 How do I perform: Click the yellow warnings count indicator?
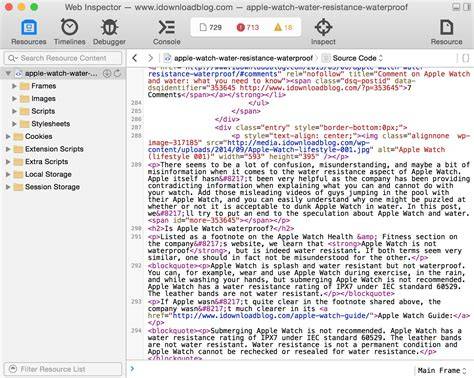click(x=283, y=27)
